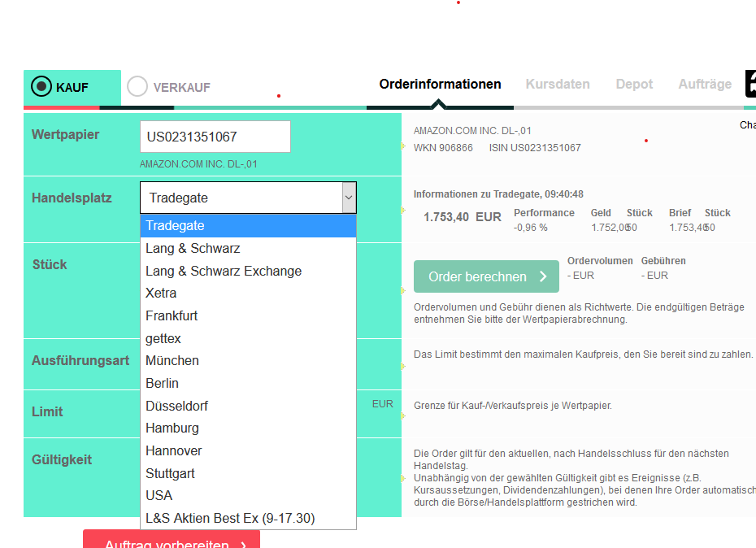Click the Ordervolumen label
Screen dimensions: 756x548
pos(600,261)
